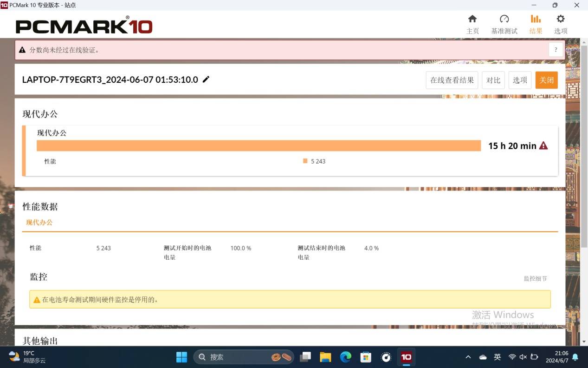Click the warning icon in the yellow monitoring notice
Screen dimensions: 588x368
pos(37,300)
